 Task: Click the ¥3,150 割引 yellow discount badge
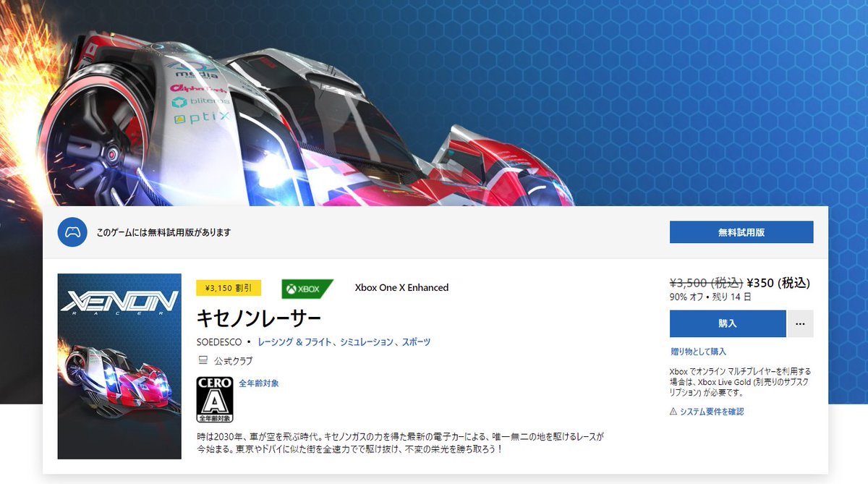click(x=229, y=288)
